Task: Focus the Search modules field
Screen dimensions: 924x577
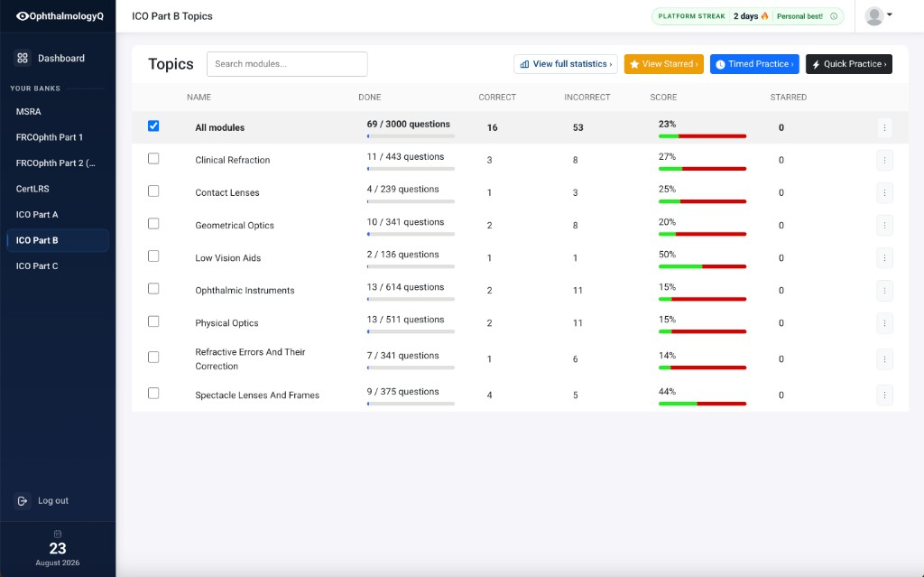Action: coord(287,64)
